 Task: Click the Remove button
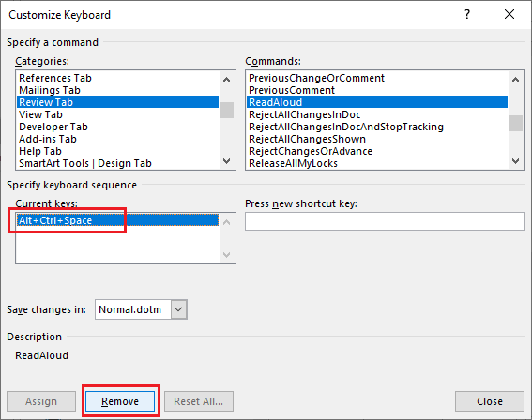[120, 401]
